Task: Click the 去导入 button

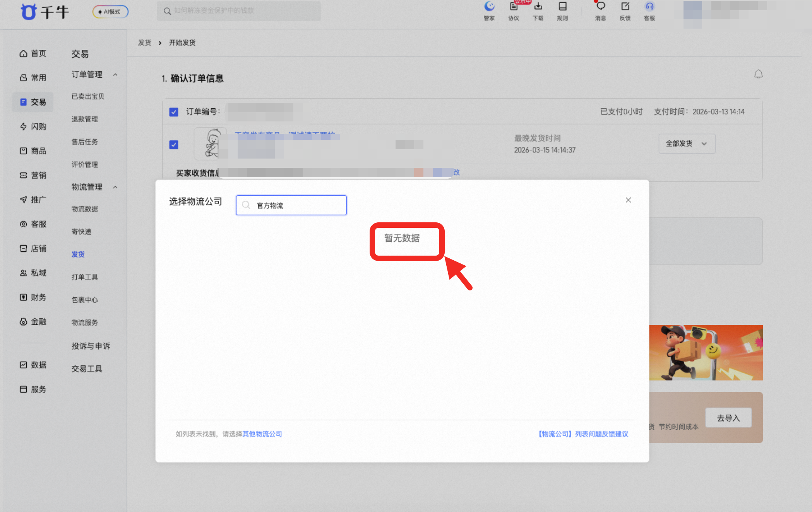Action: click(x=728, y=418)
